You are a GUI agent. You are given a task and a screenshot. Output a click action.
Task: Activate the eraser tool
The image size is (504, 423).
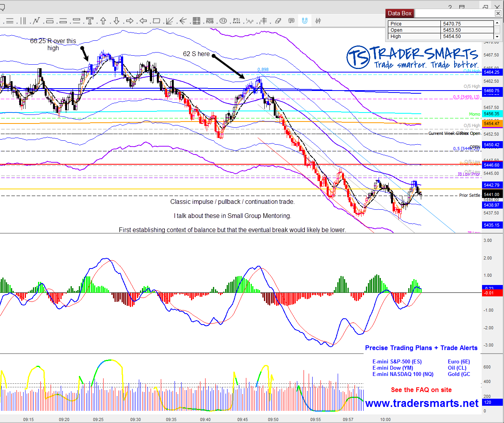click(x=278, y=21)
